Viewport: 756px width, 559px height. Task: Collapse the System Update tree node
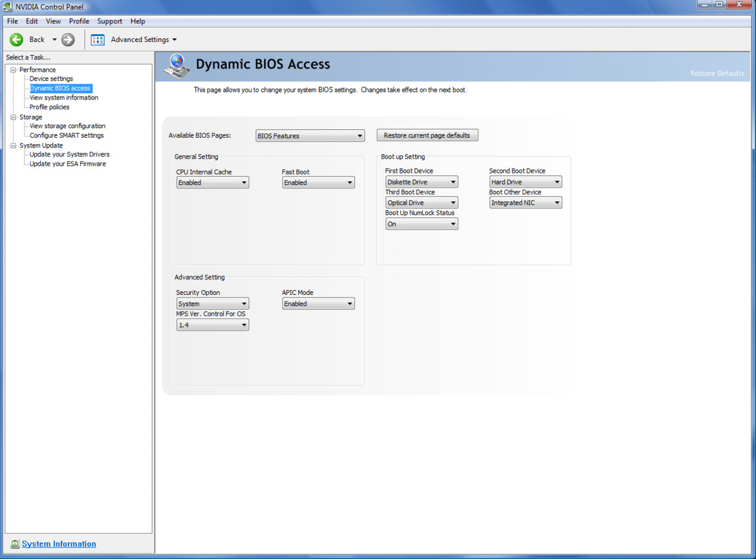(x=14, y=146)
